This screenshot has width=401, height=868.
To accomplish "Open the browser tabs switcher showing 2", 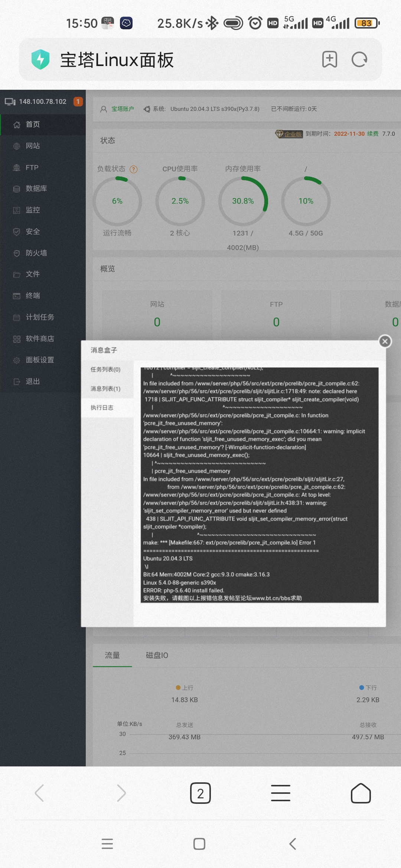I will coord(200,793).
